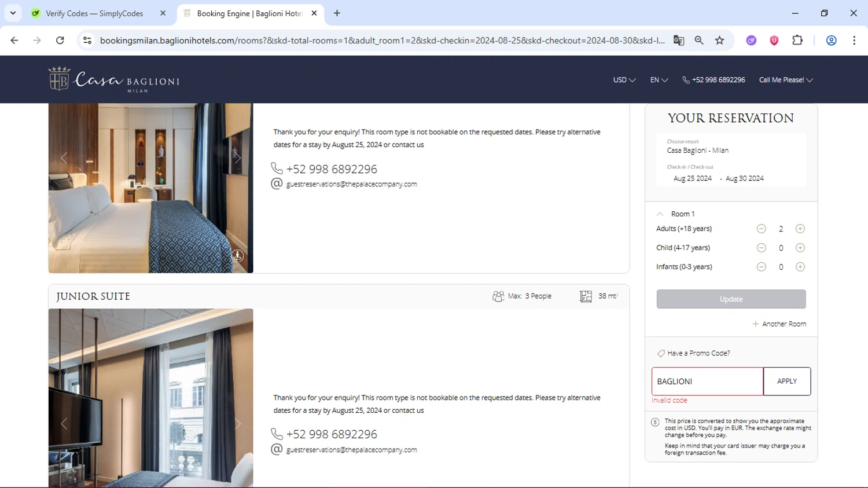This screenshot has width=868, height=488.
Task: Increase the Child count
Action: point(800,248)
